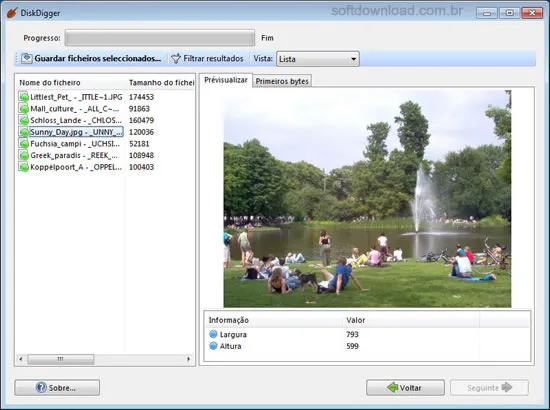Sort by Tamanho do ficheiro column header
The image size is (550, 410).
[x=161, y=83]
